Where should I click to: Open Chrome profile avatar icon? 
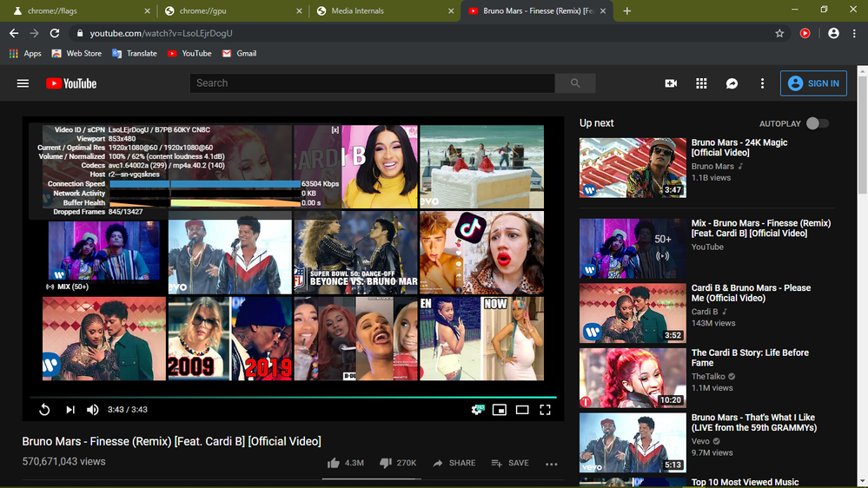point(833,33)
